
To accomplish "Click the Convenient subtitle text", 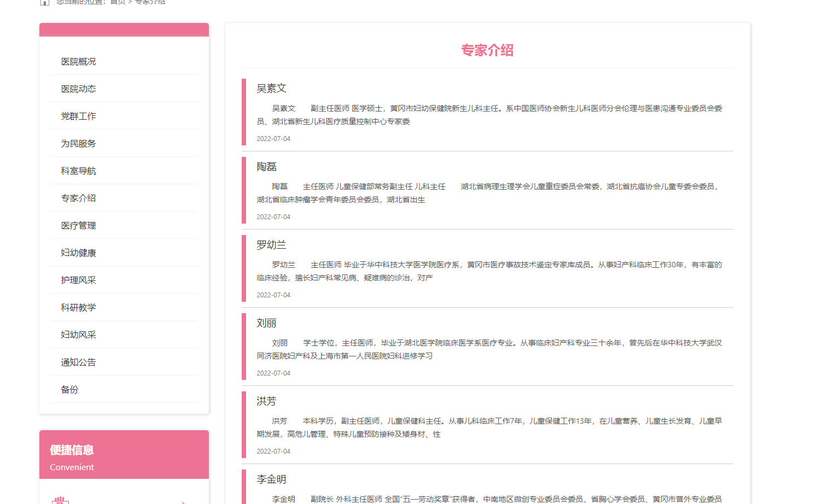I will (72, 467).
